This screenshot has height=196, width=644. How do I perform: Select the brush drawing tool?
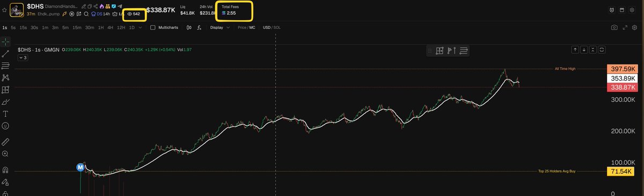[5, 101]
